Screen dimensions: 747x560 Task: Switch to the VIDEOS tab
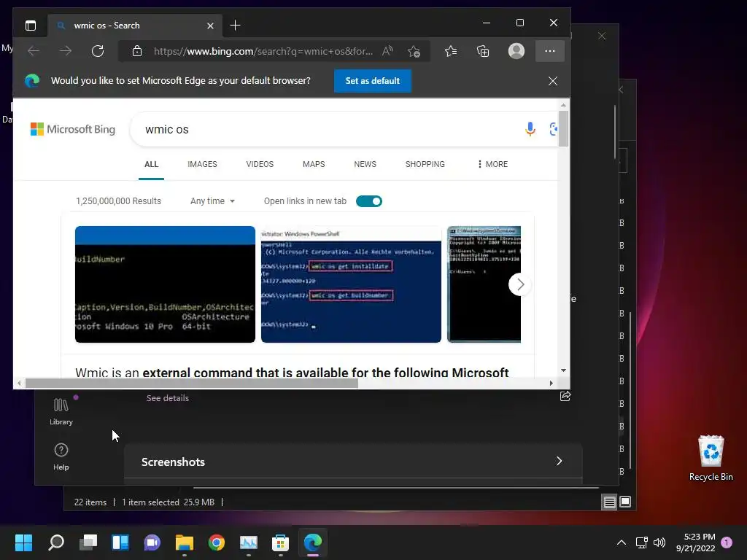coord(260,164)
